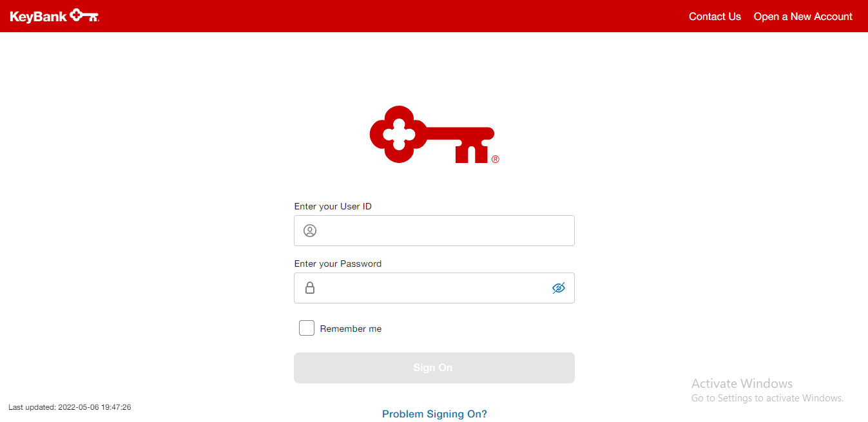Click the Last updated timestamp text
868x422 pixels.
[x=70, y=407]
